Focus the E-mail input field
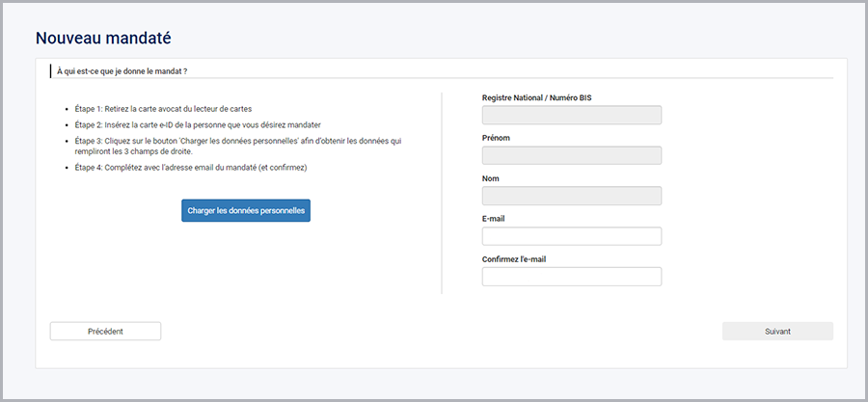The height and width of the screenshot is (402, 868). pyautogui.click(x=572, y=236)
